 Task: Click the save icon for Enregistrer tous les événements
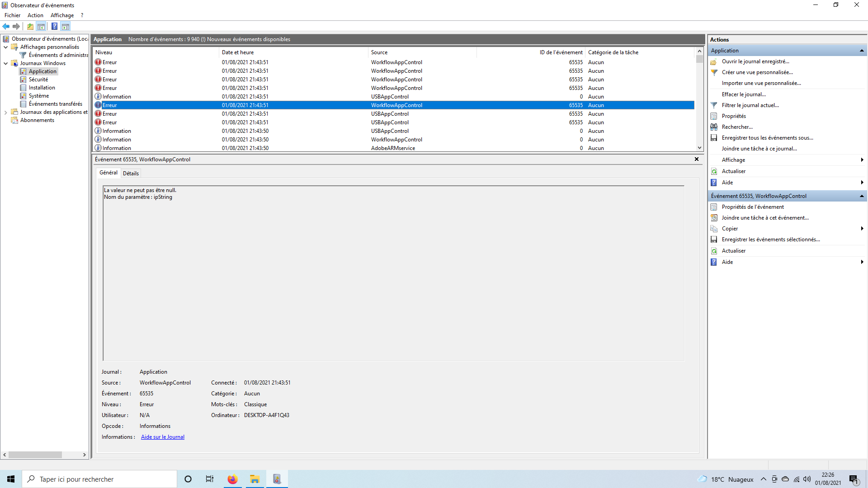click(x=714, y=138)
